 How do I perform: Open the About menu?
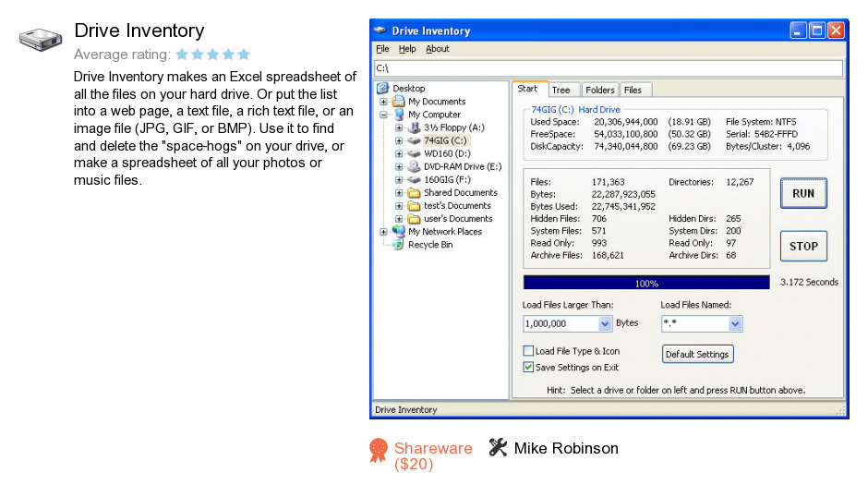[x=438, y=49]
